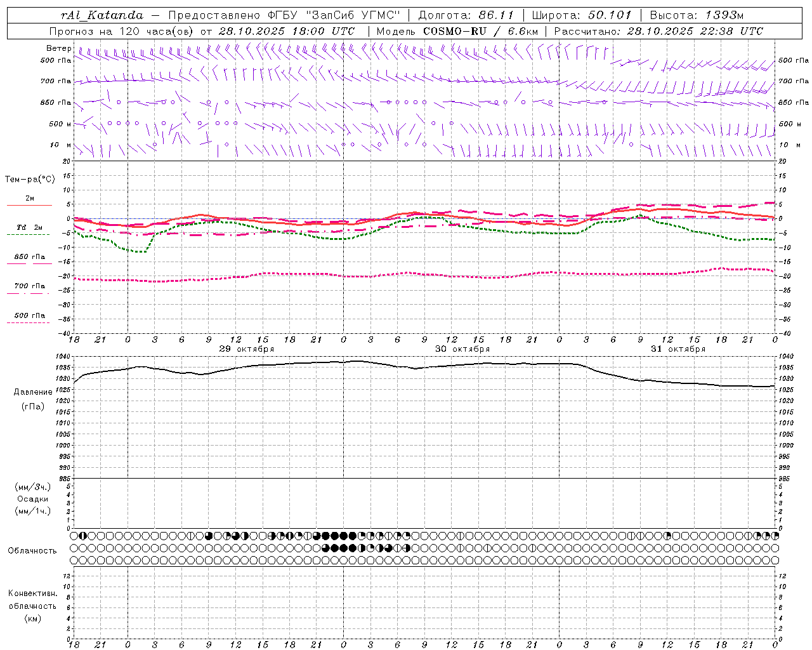Click the Ветер panel label
This screenshot has height=650, width=812.
[x=58, y=48]
